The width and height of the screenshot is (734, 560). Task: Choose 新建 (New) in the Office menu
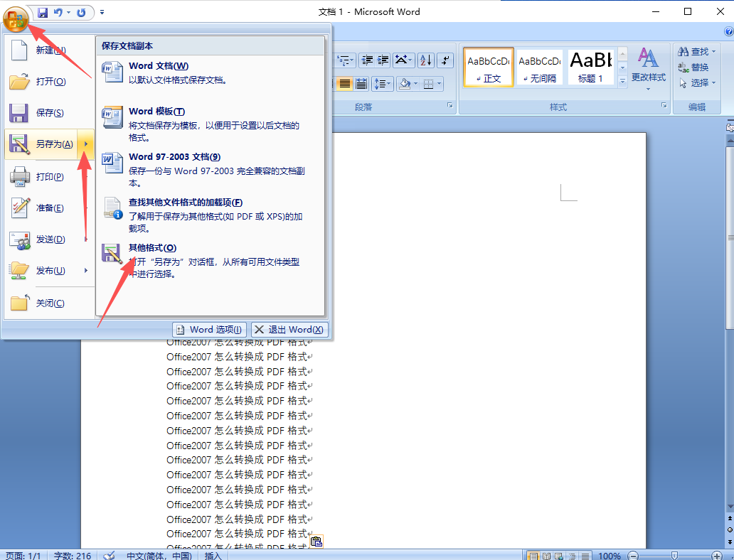click(x=49, y=50)
